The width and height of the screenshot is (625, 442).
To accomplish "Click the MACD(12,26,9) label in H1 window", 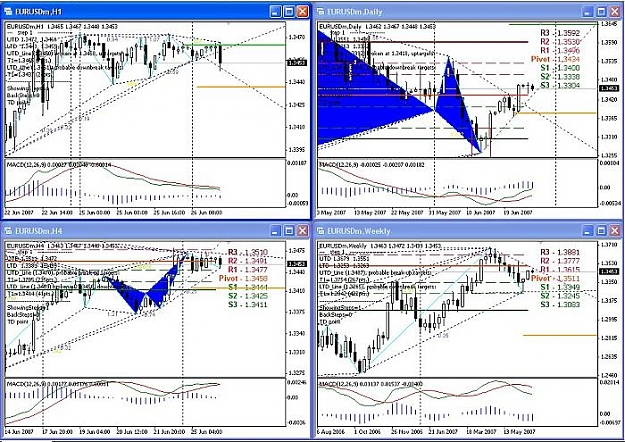I will coord(26,164).
